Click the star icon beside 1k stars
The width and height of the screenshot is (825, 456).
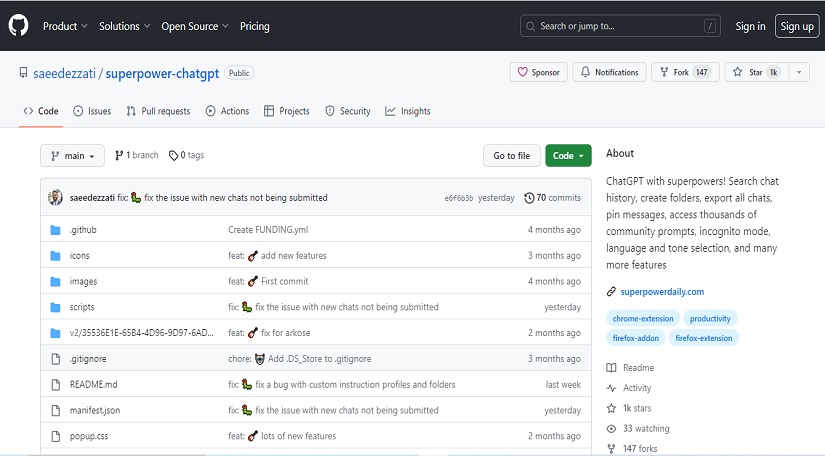click(611, 408)
